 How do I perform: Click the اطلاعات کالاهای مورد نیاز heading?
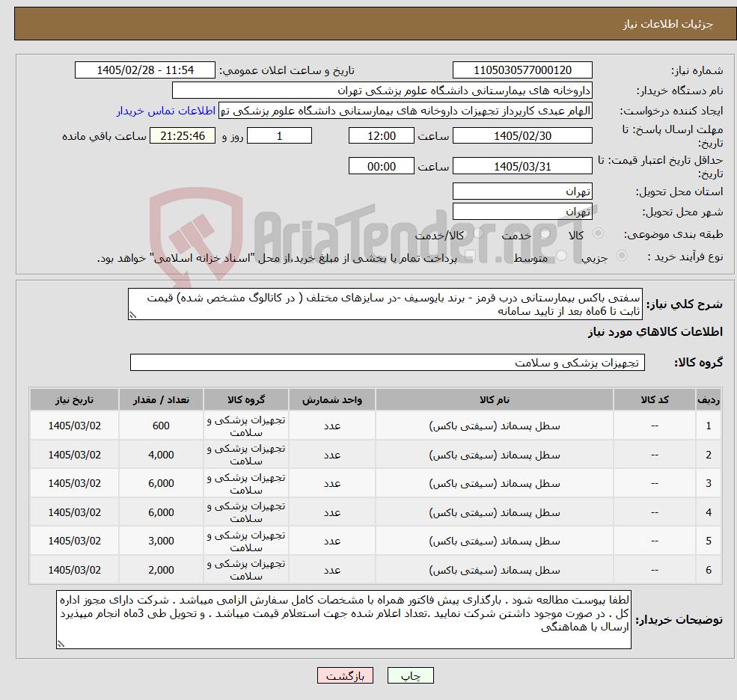[x=655, y=332]
